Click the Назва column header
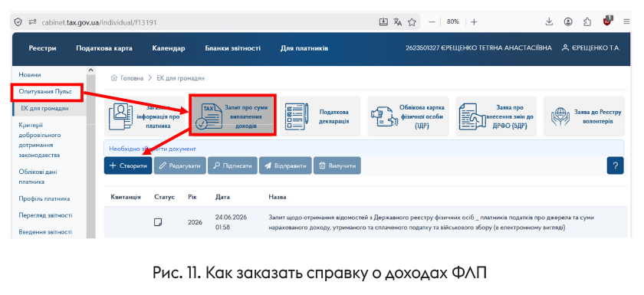 click(x=278, y=198)
